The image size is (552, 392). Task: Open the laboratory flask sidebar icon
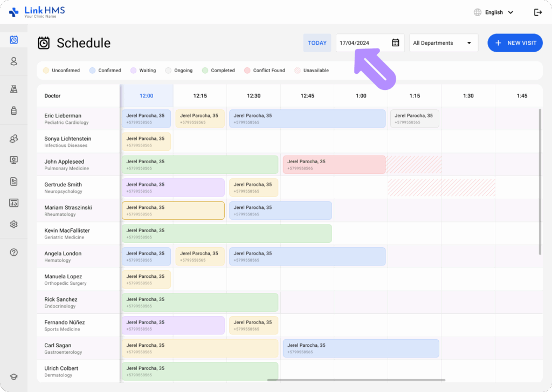click(14, 89)
